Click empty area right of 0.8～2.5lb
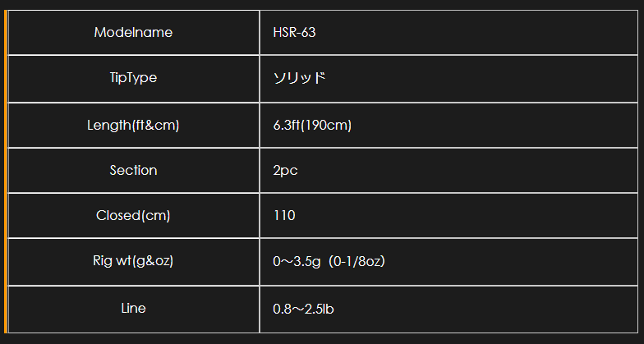The height and width of the screenshot is (344, 644). pyautogui.click(x=486, y=309)
